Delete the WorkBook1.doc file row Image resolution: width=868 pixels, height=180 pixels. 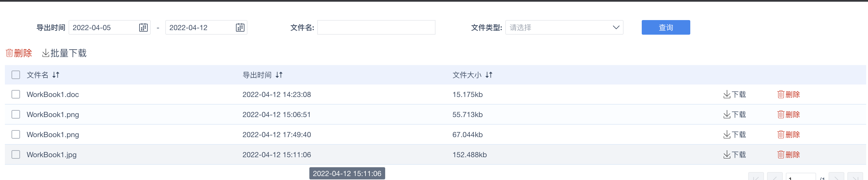[788, 95]
